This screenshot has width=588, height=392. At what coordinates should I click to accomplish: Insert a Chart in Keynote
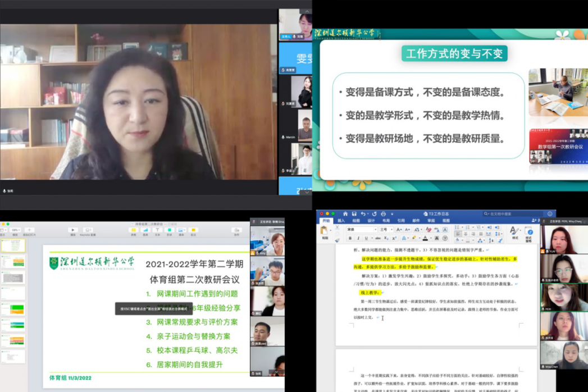(x=145, y=230)
